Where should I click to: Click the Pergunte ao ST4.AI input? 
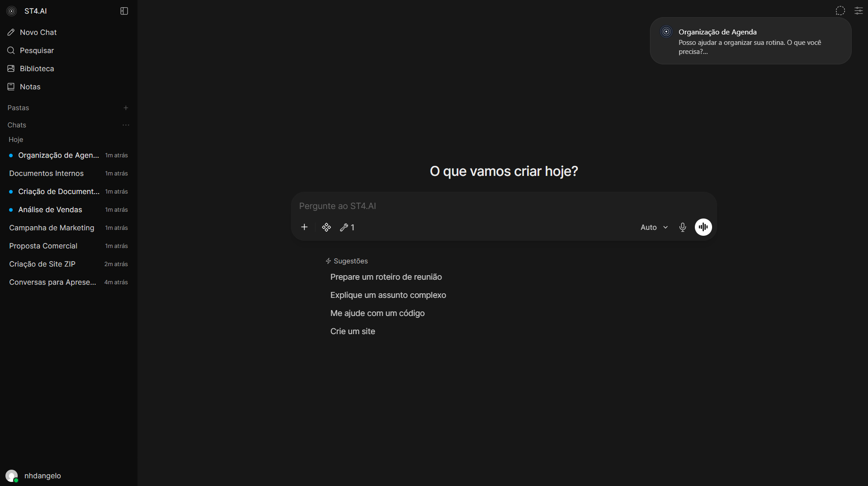504,206
